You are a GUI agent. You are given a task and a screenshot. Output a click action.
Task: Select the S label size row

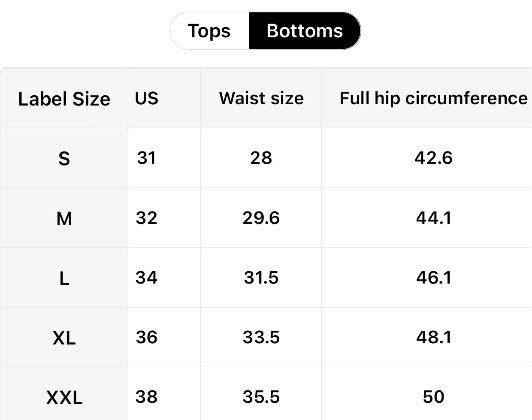64,158
